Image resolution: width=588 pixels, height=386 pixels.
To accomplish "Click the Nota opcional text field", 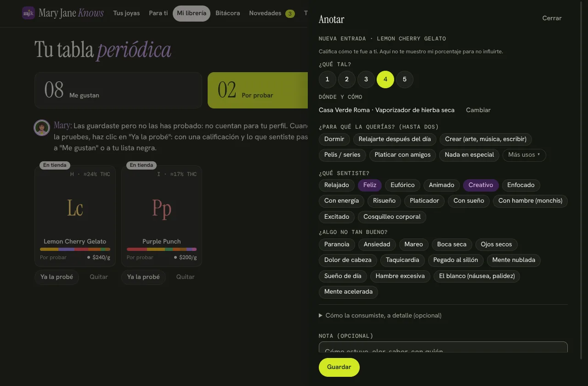I will tap(443, 347).
